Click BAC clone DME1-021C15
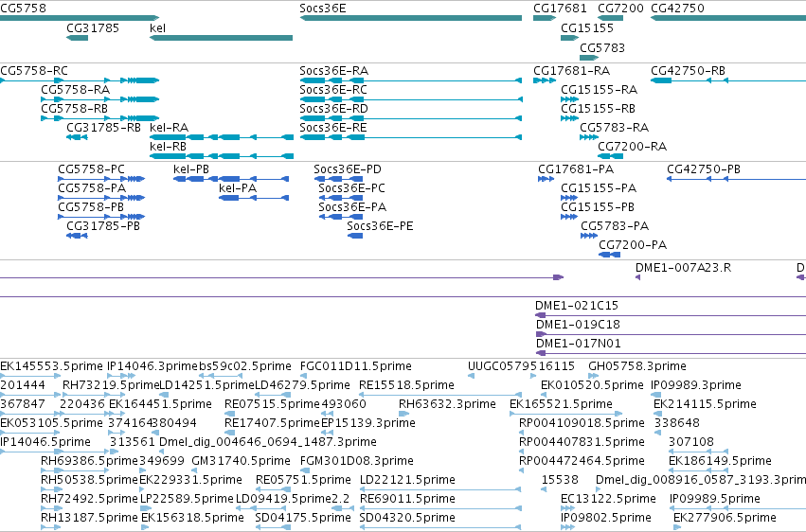 coord(671,315)
